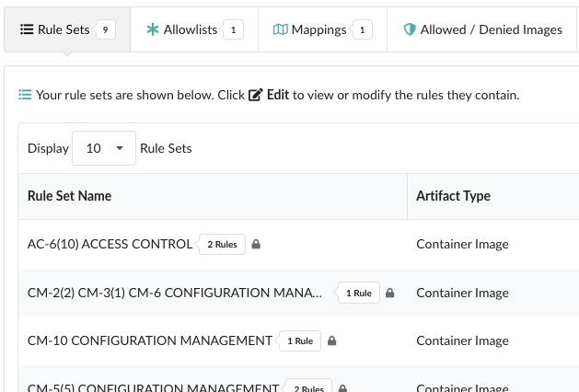Image resolution: width=579 pixels, height=392 pixels.
Task: Click the asterisk icon on Allowlists tab
Action: pyautogui.click(x=153, y=30)
